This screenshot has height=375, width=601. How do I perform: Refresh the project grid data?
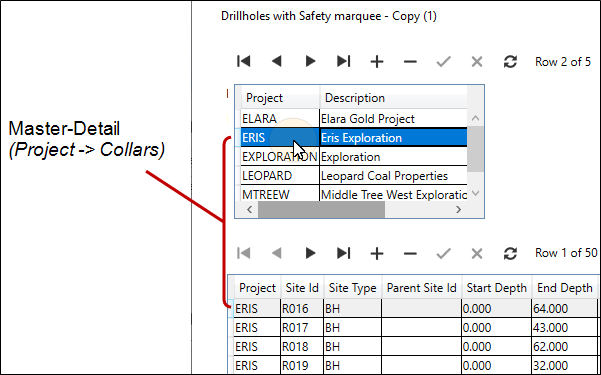pos(510,61)
